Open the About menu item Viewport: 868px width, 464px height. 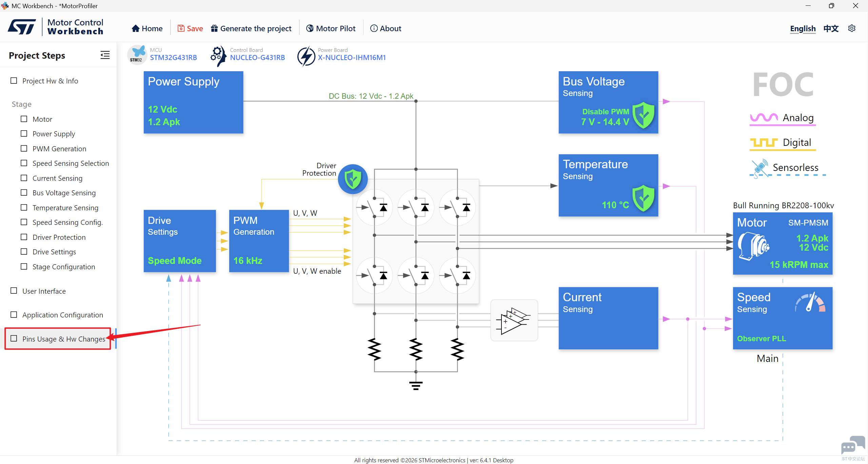coord(386,28)
